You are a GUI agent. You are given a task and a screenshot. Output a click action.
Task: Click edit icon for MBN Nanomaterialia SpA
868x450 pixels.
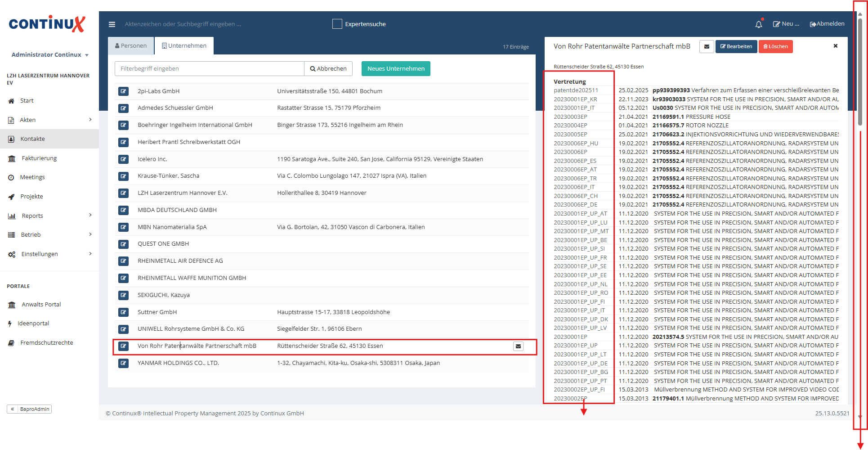tap(123, 227)
